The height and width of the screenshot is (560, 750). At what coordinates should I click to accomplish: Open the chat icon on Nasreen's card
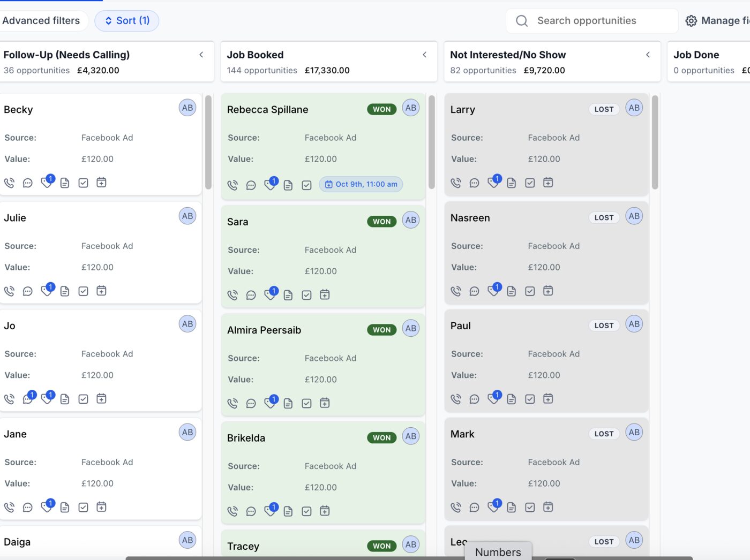475,291
